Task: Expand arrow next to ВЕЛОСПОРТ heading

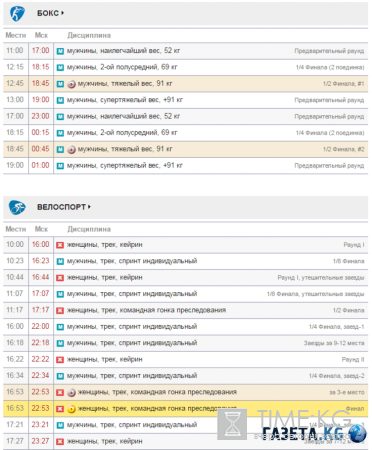Action: tap(89, 207)
